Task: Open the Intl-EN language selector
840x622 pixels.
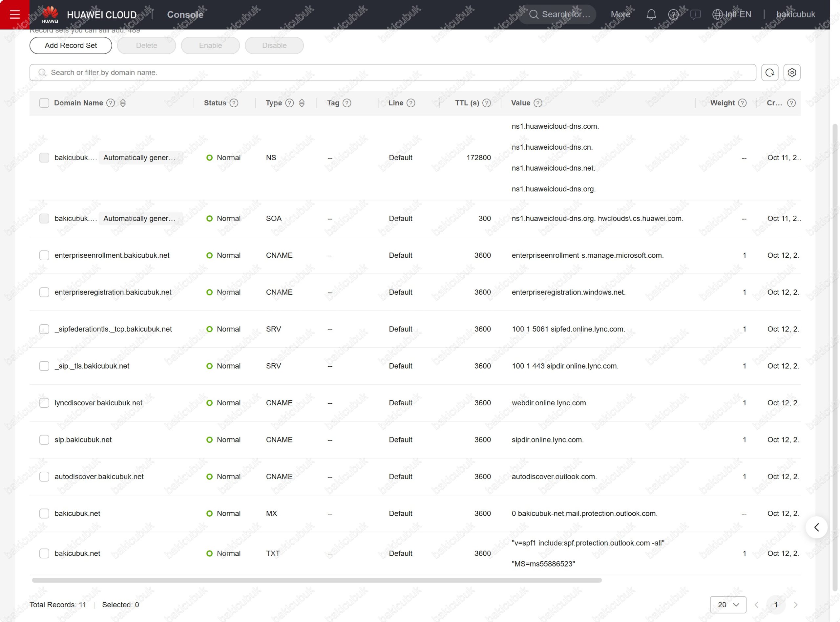Action: 732,14
